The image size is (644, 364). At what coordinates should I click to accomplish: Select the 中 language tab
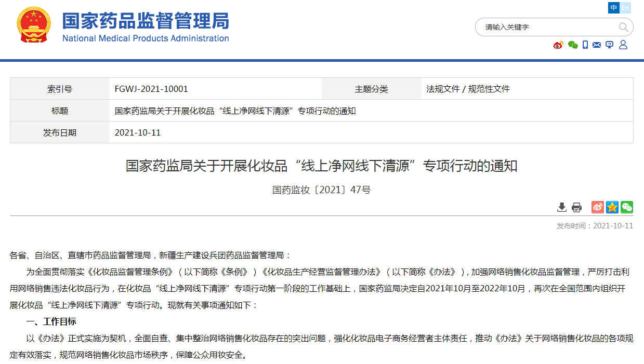click(614, 8)
